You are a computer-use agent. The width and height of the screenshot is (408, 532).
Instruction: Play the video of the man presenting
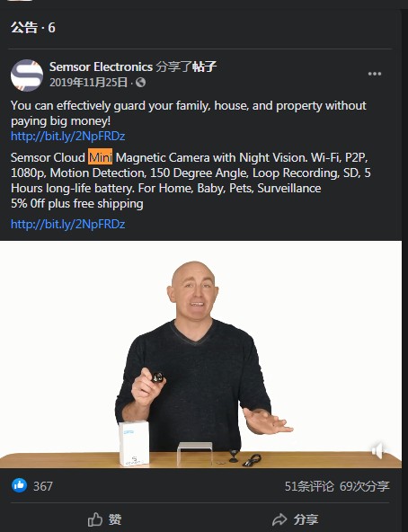(x=200, y=355)
